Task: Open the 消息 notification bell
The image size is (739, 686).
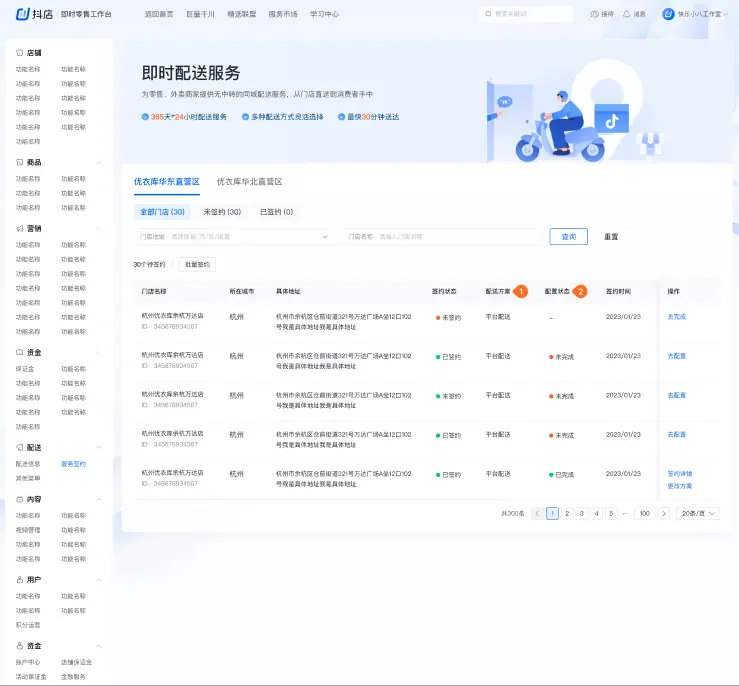Action: pyautogui.click(x=626, y=14)
